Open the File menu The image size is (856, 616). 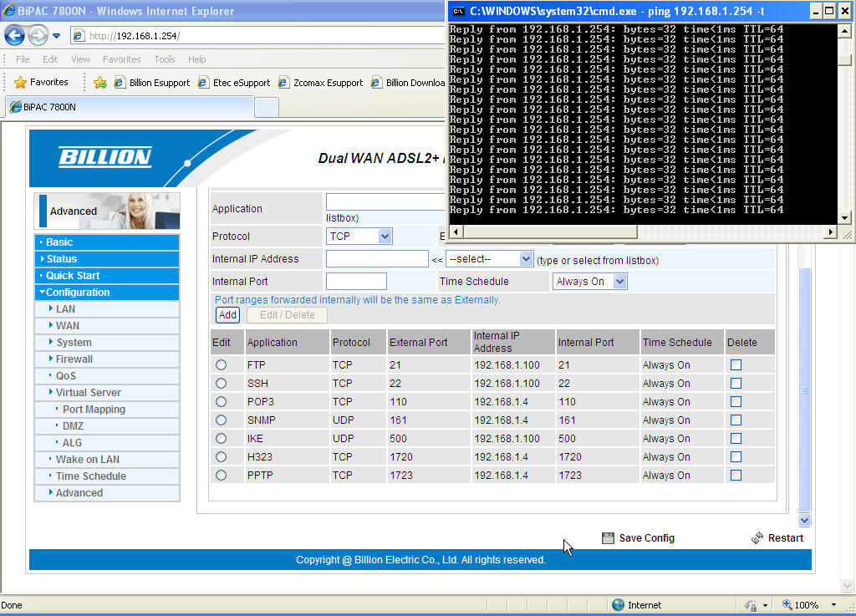coord(23,59)
